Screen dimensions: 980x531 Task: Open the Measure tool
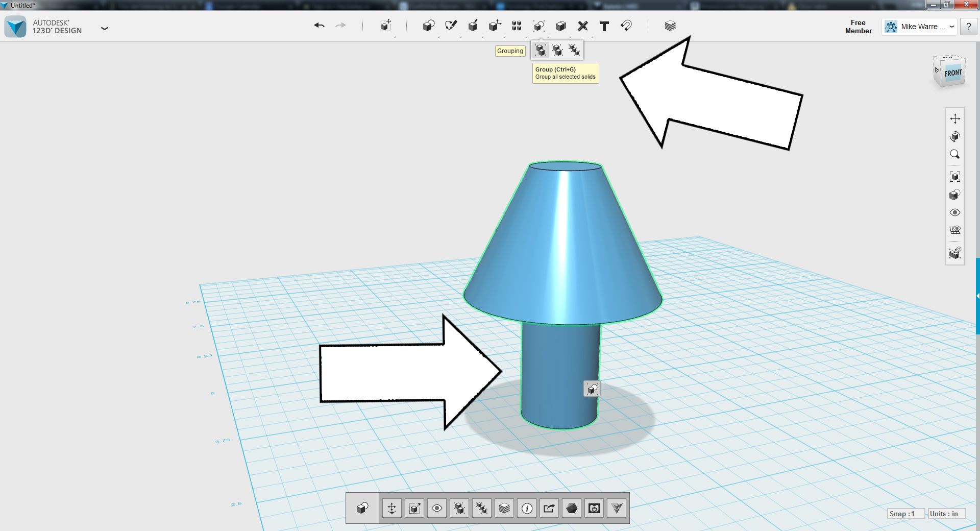click(x=582, y=26)
